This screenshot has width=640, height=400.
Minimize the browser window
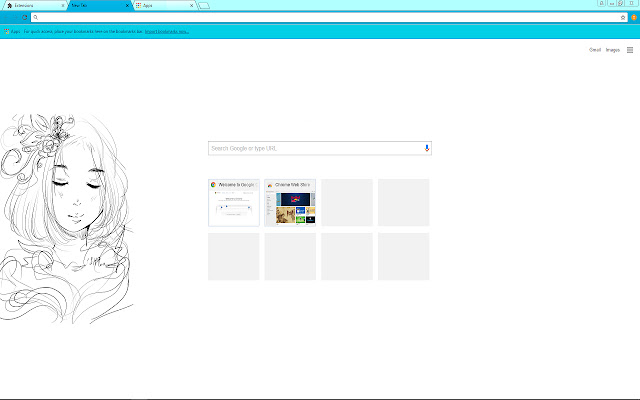[x=611, y=3]
